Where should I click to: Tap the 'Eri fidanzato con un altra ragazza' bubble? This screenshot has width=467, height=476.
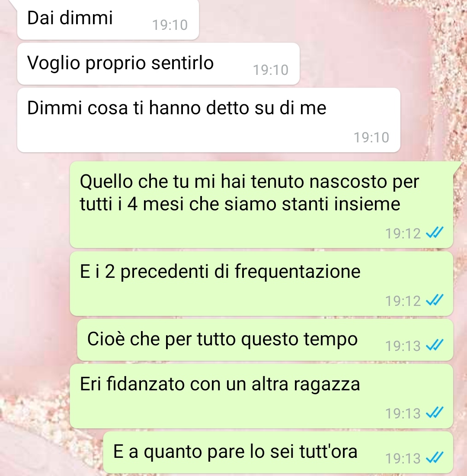click(x=262, y=396)
